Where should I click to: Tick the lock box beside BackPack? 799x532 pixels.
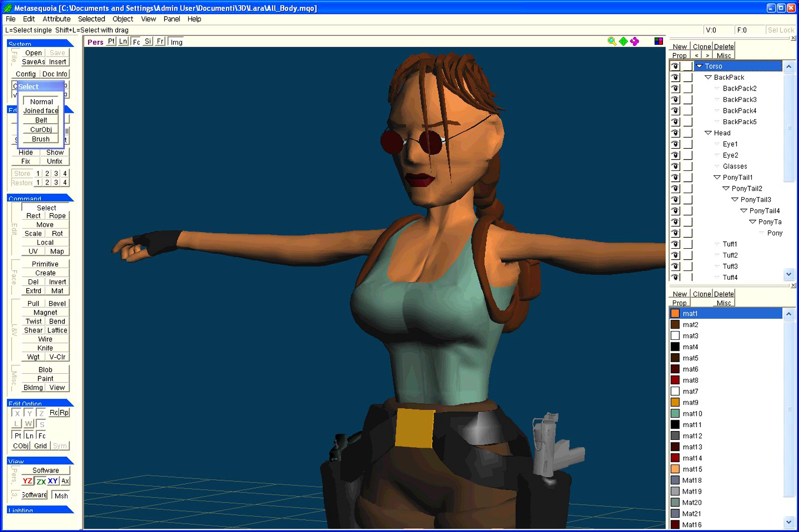[x=688, y=77]
